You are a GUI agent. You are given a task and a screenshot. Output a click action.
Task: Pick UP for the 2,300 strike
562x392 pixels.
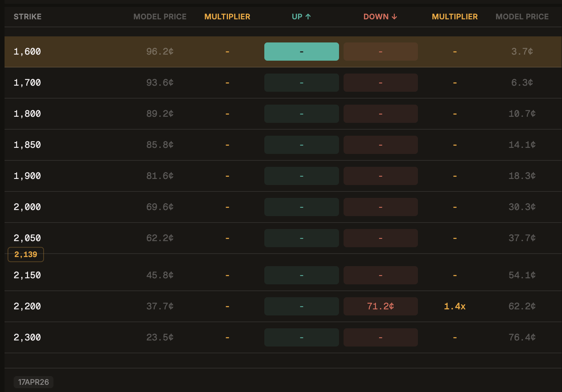point(301,337)
